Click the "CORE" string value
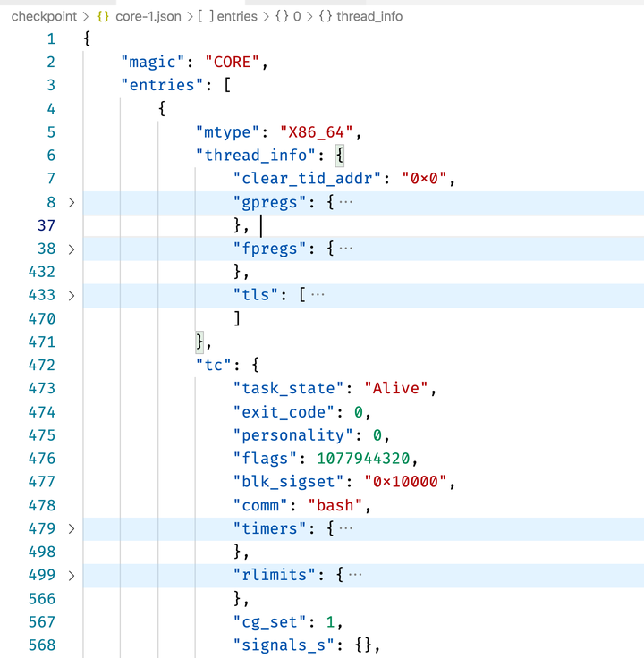 (233, 62)
